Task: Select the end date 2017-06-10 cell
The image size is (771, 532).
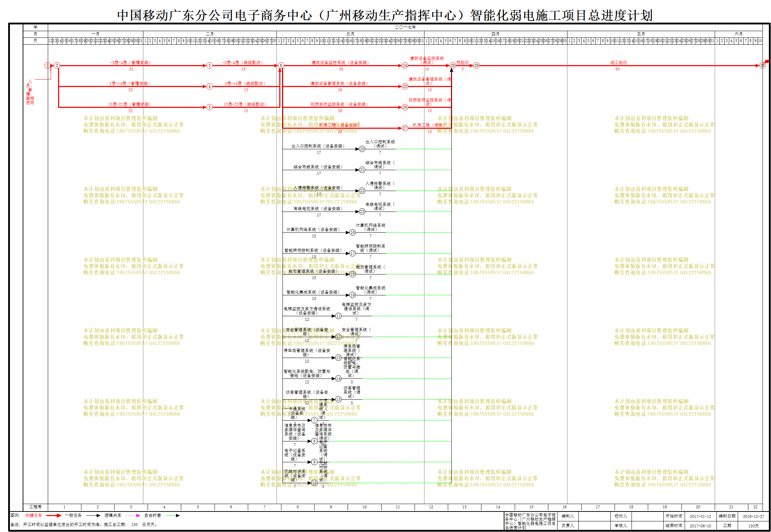Action: pyautogui.click(x=700, y=526)
